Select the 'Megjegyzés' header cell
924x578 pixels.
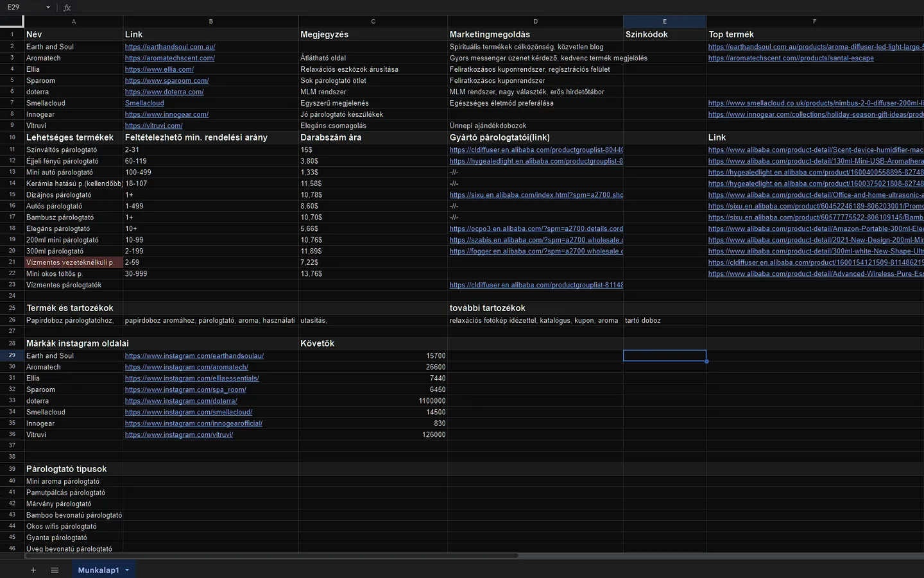pyautogui.click(x=373, y=35)
